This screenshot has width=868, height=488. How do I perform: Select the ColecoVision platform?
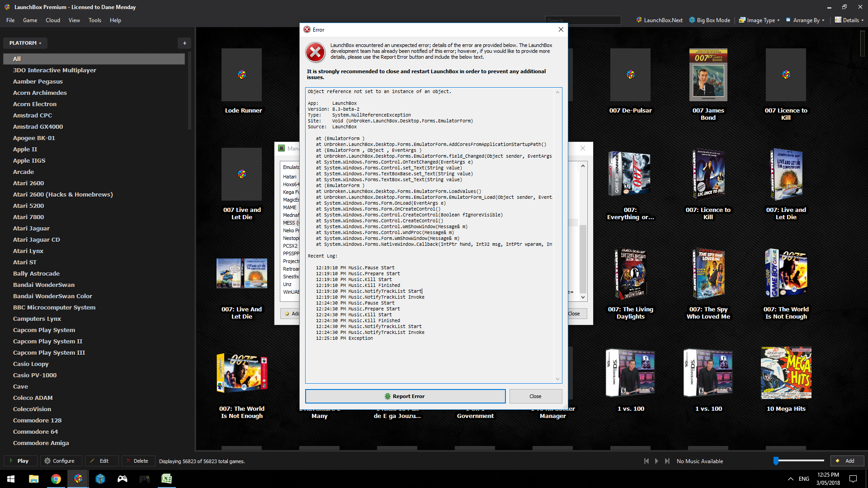click(x=32, y=409)
